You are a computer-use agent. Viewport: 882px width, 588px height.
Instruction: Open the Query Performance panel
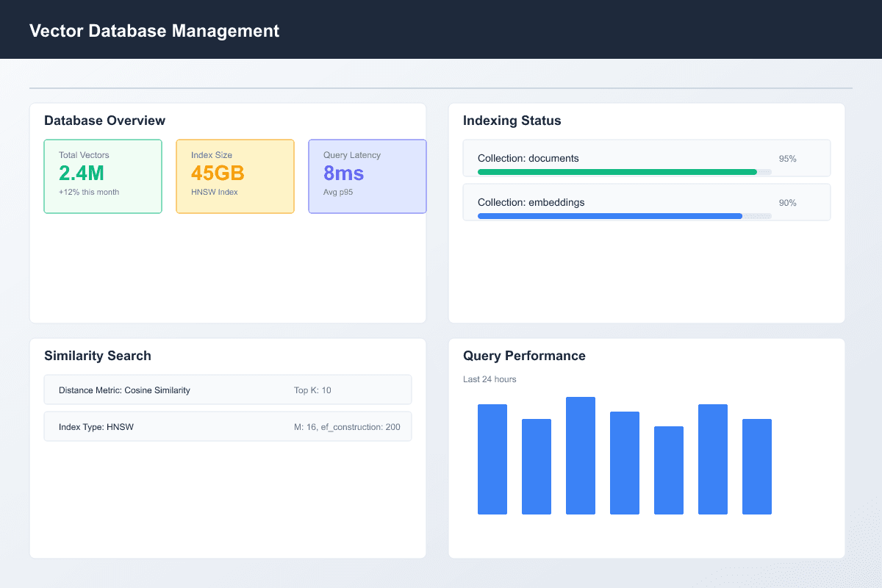[524, 356]
